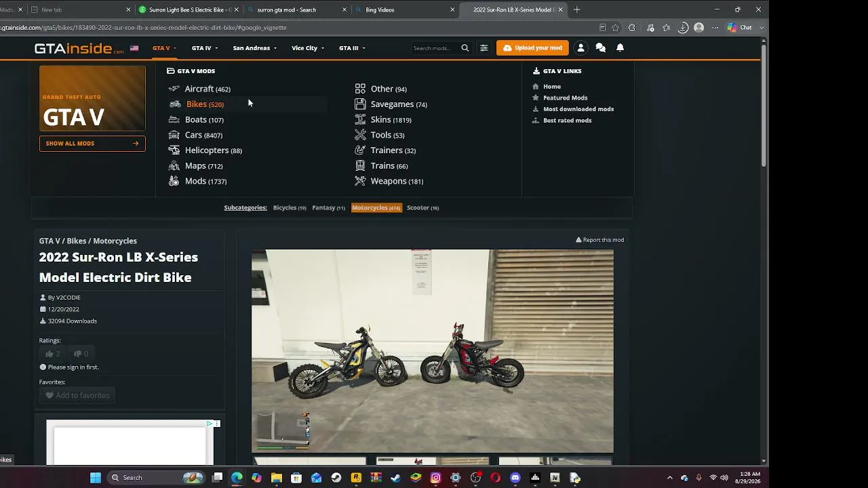This screenshot has height=488, width=868.
Task: Click the search magnifier icon
Action: point(465,48)
